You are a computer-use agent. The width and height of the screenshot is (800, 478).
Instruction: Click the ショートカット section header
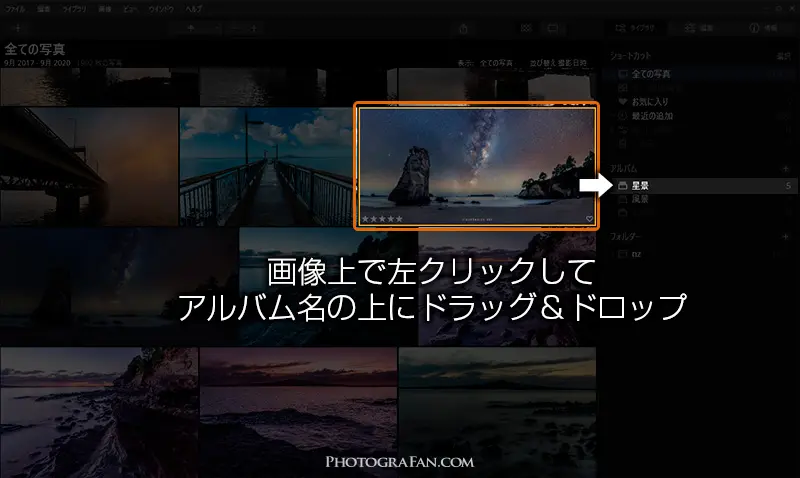pyautogui.click(x=631, y=56)
